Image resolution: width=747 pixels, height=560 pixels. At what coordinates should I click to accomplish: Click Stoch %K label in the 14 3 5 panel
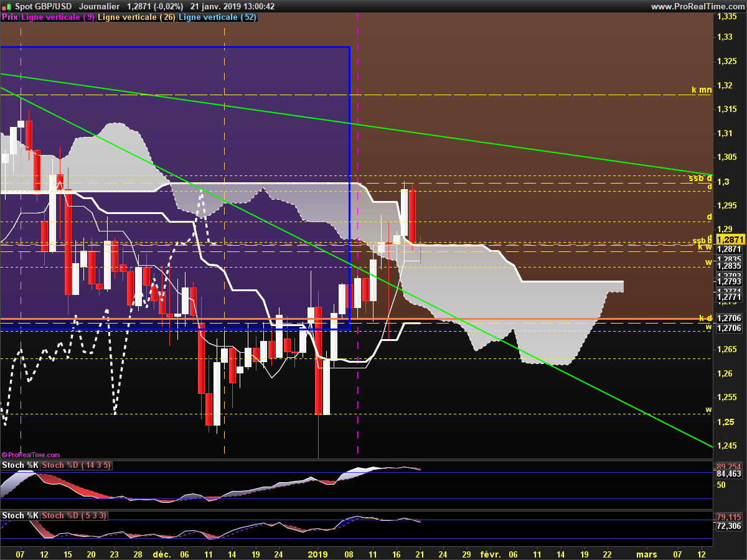20,465
